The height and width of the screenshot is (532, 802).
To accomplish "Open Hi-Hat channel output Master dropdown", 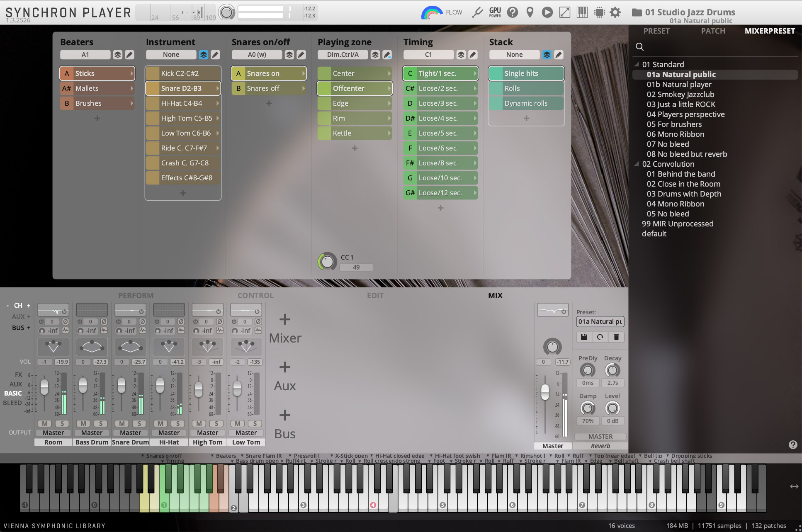I will pyautogui.click(x=169, y=432).
